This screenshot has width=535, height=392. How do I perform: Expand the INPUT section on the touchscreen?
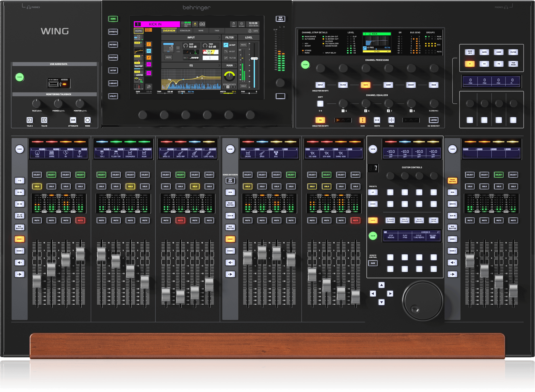pyautogui.click(x=191, y=37)
